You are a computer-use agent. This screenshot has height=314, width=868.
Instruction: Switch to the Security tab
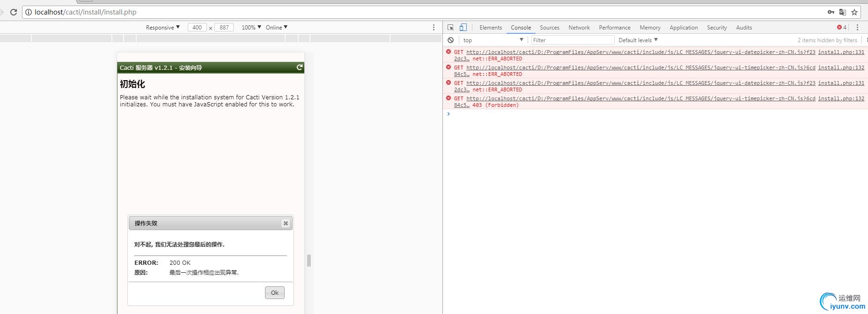pyautogui.click(x=717, y=28)
